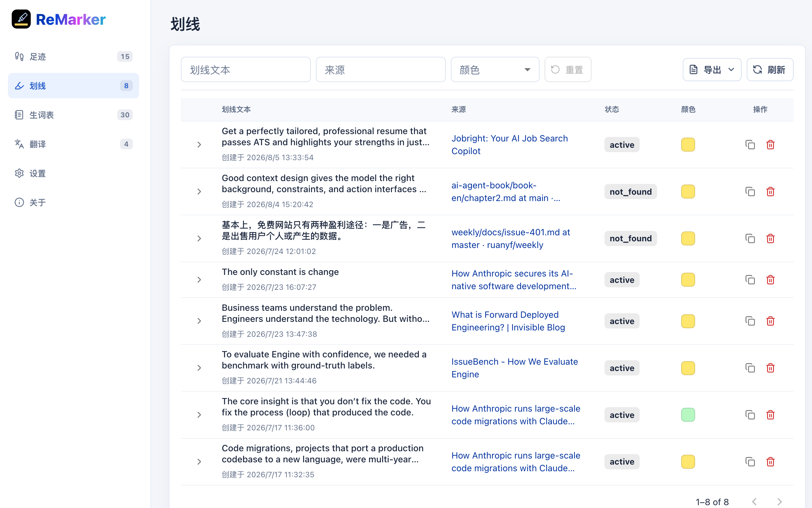
Task: Expand the 'Code migrations, projects' row
Action: [x=199, y=462]
